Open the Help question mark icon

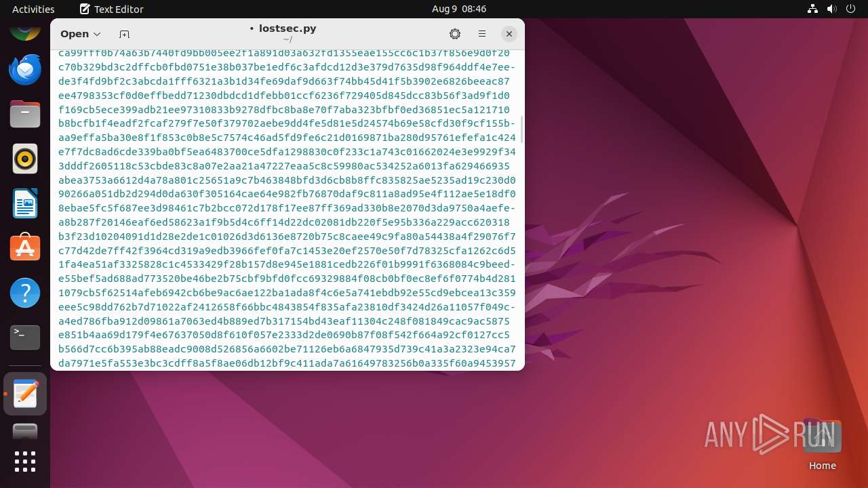[25, 293]
